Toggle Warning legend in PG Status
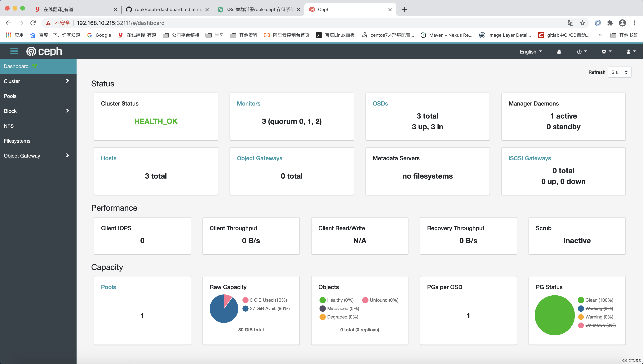Screen dimensions: 643x364 (599, 317)
